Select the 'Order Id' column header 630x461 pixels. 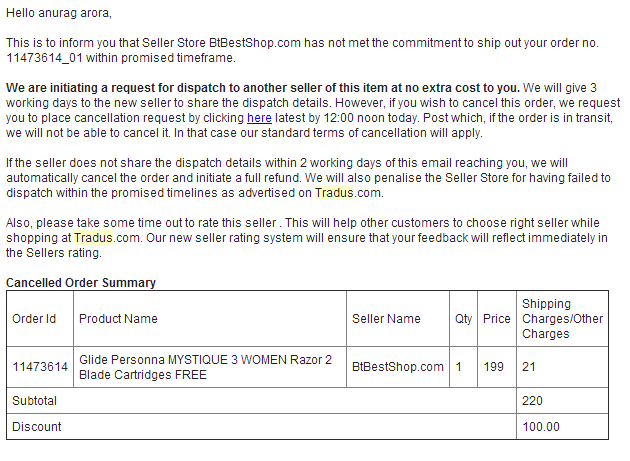coord(35,319)
